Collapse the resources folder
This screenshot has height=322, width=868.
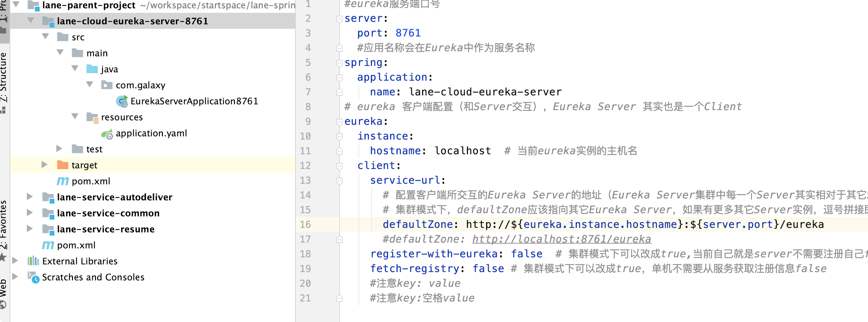75,117
